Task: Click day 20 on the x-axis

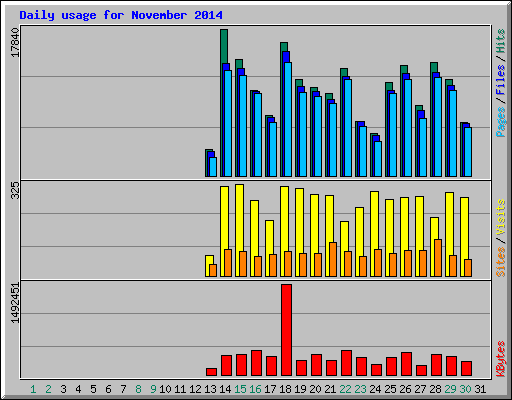Action: [315, 389]
